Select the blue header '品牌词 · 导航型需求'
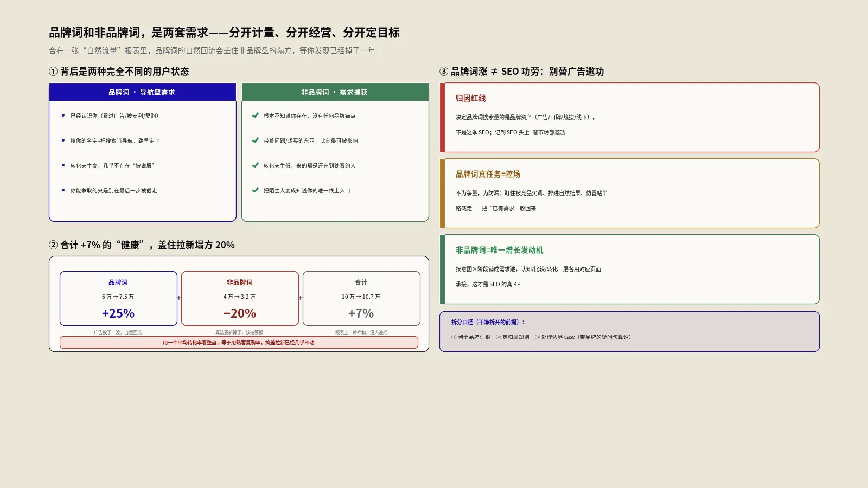 coord(143,92)
